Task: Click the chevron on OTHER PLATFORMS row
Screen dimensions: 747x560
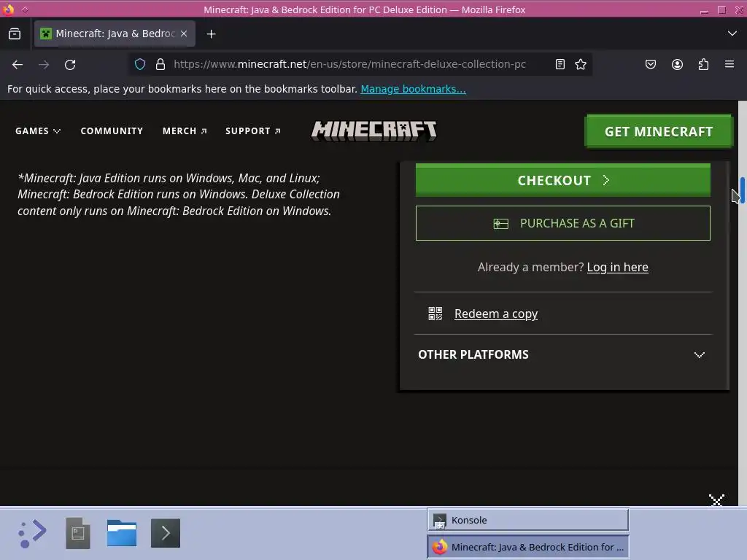Action: click(699, 355)
